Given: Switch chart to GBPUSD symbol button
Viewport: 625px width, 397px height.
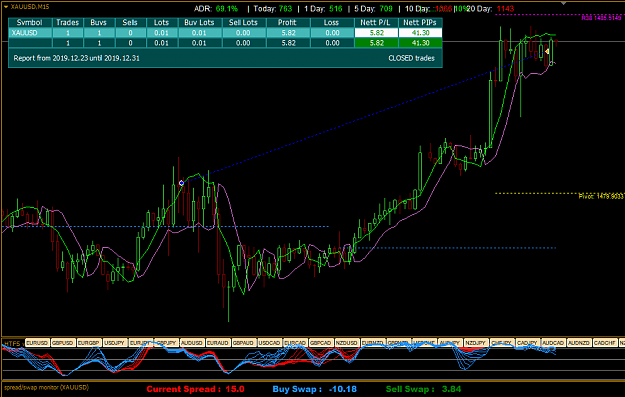Looking at the screenshot, I should pyautogui.click(x=63, y=343).
